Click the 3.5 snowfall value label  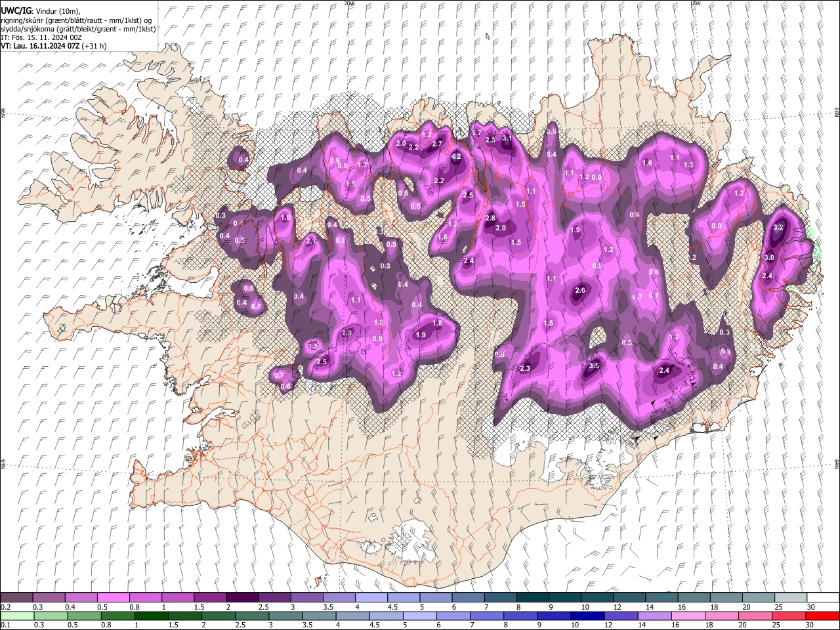pos(595,366)
